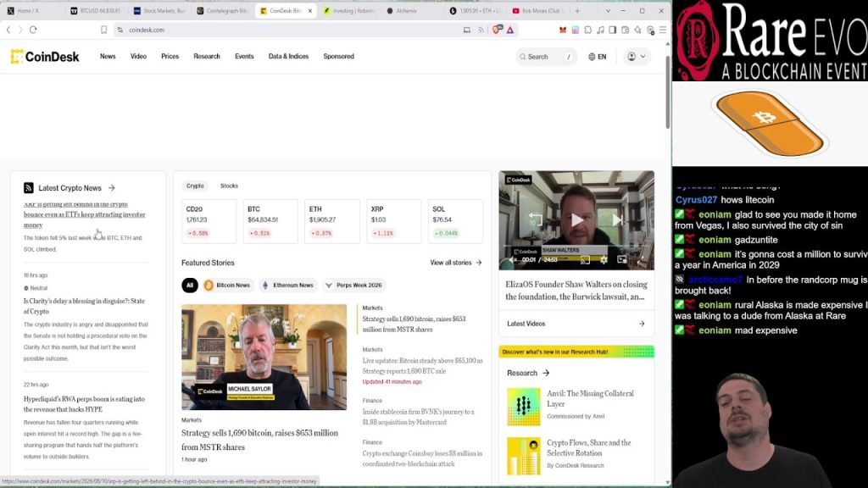Click the CoinDesk Search field

[x=545, y=57]
